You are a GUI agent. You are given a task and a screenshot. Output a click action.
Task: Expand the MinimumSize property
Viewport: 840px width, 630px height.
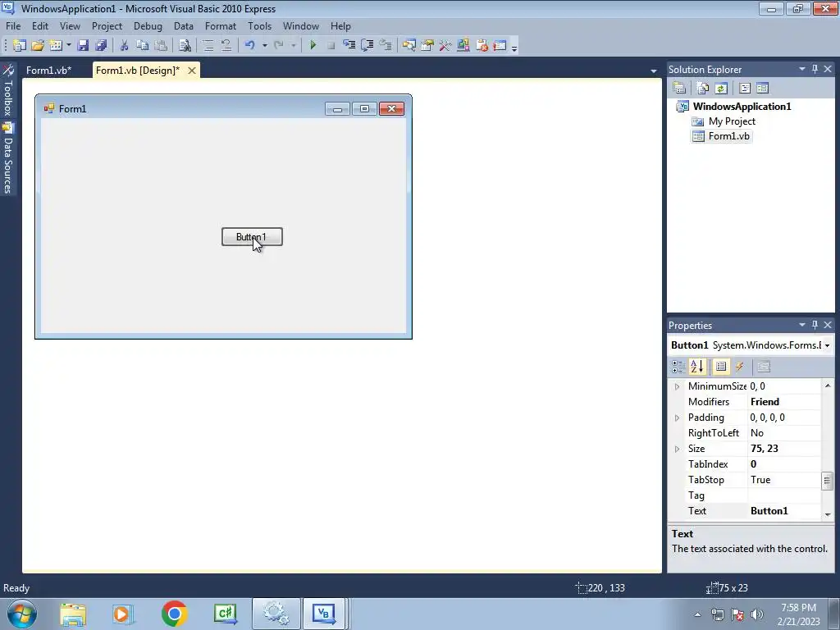click(x=677, y=387)
